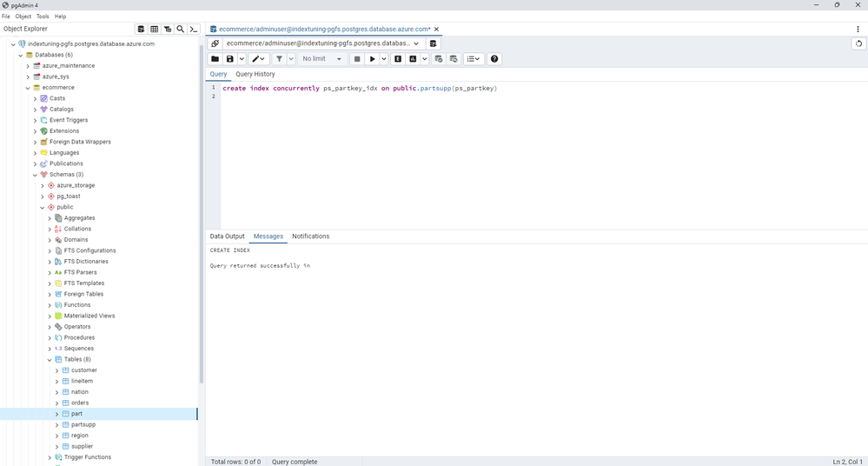
Task: Open File folder icon in query toolbar
Action: click(x=215, y=59)
